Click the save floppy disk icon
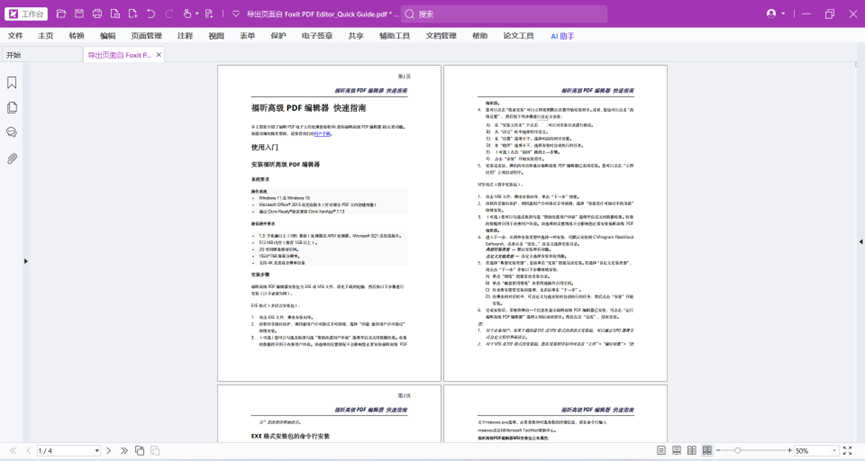The image size is (865, 461). click(x=79, y=14)
